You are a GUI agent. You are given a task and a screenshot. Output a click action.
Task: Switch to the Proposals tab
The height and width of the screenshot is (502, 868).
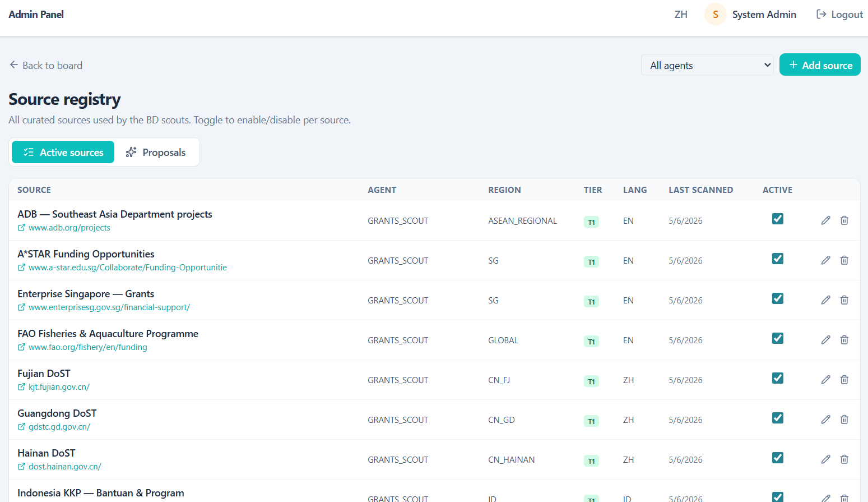pyautogui.click(x=156, y=152)
